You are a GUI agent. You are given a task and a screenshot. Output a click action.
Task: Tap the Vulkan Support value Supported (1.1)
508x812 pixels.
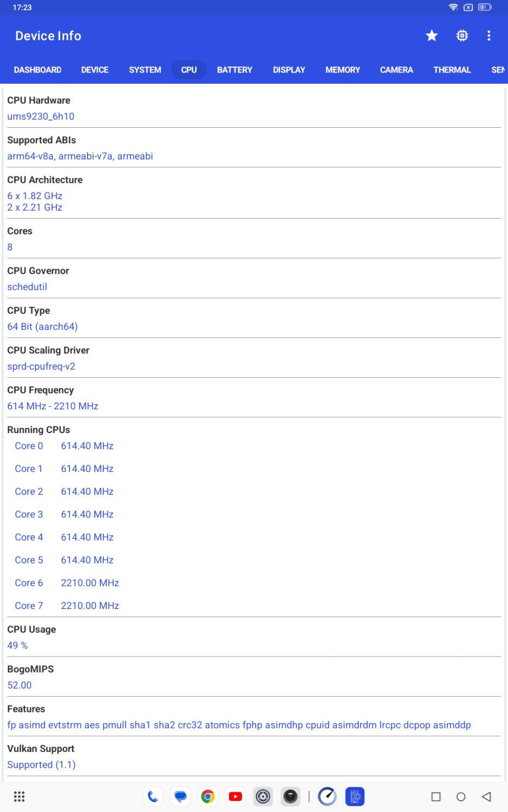point(41,765)
